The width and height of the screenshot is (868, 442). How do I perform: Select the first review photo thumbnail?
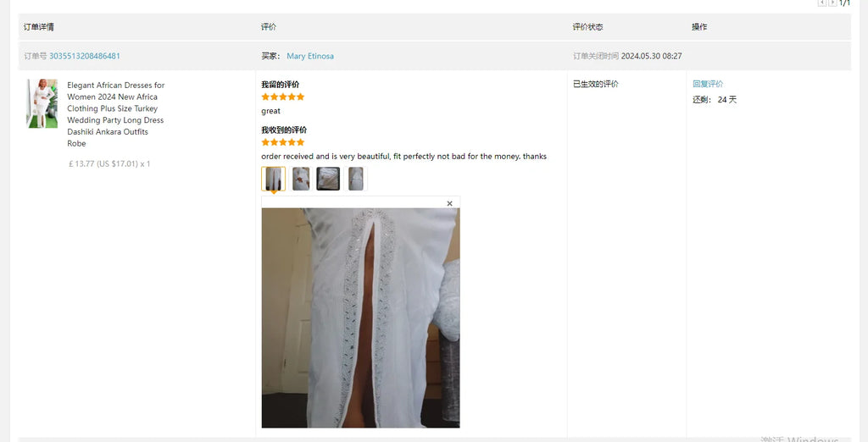click(x=274, y=179)
